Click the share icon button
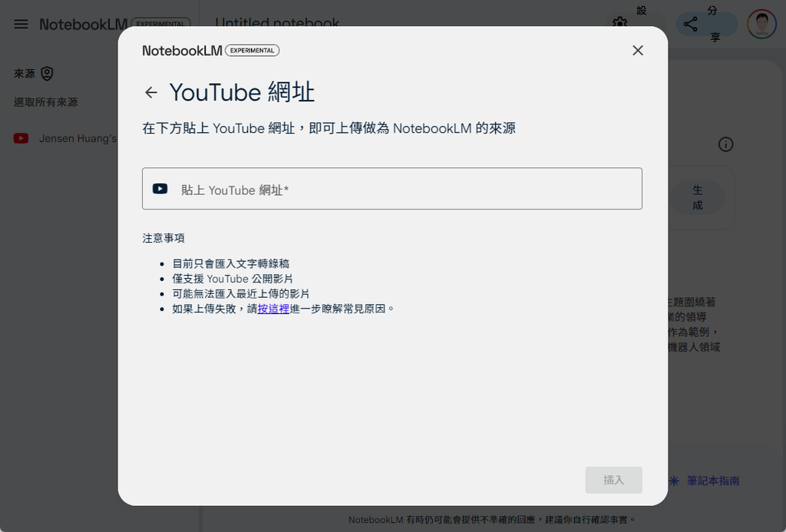Image resolution: width=786 pixels, height=532 pixels. click(x=691, y=24)
